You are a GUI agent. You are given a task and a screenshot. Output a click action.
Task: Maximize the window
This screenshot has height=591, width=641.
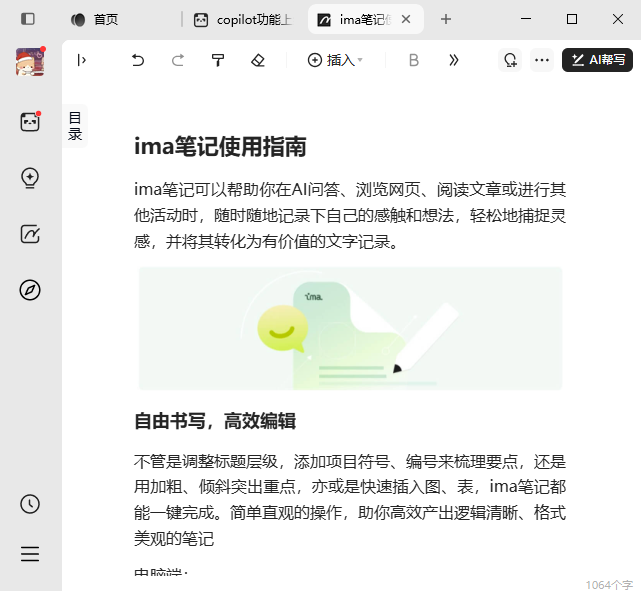[x=572, y=19]
